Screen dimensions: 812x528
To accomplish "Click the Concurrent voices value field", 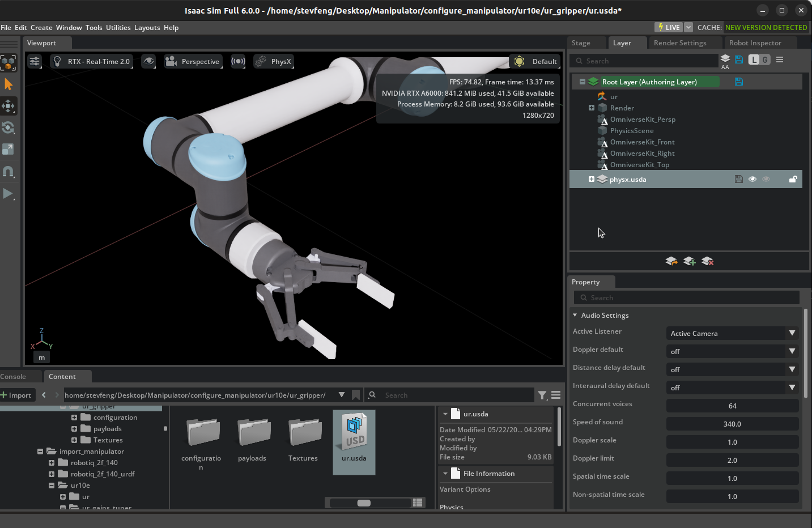I will [732, 406].
